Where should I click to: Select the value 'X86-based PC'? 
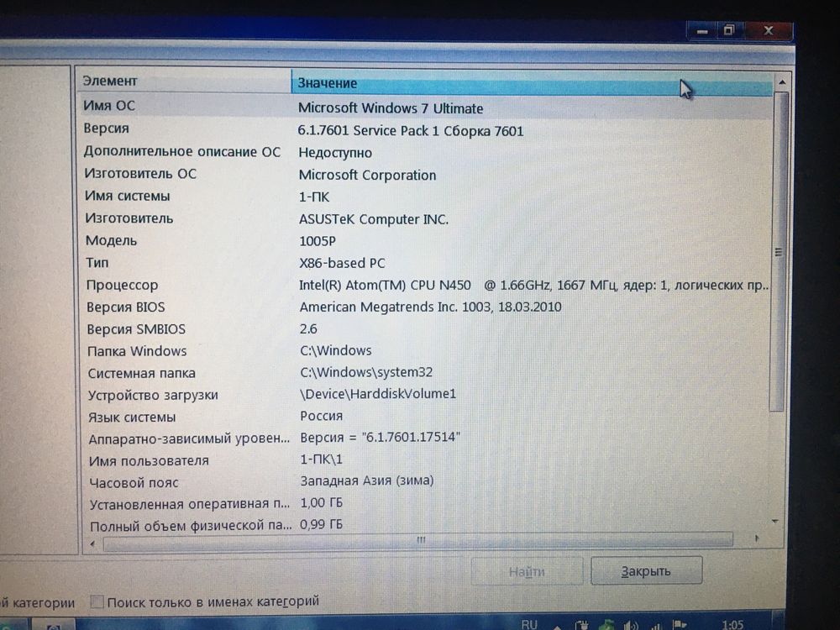[342, 263]
